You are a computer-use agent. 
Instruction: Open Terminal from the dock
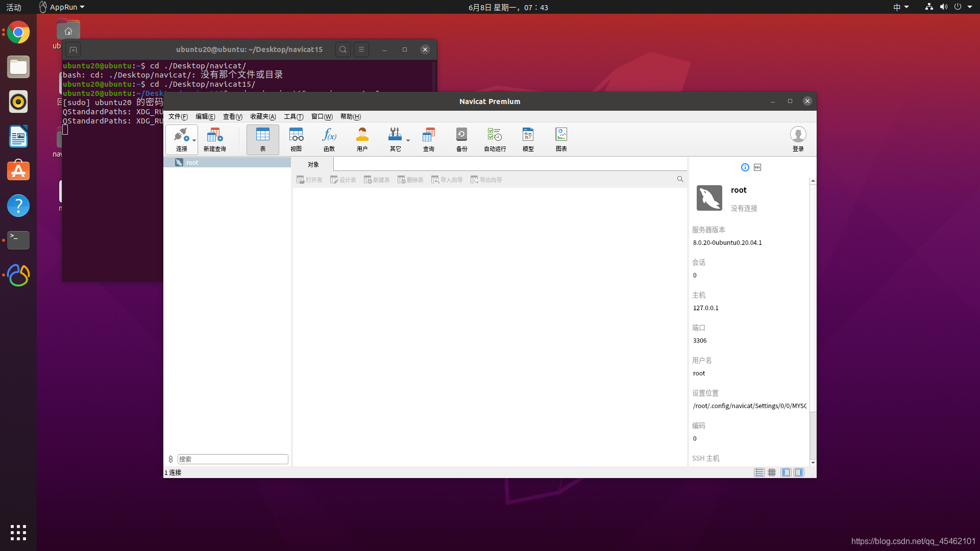18,240
